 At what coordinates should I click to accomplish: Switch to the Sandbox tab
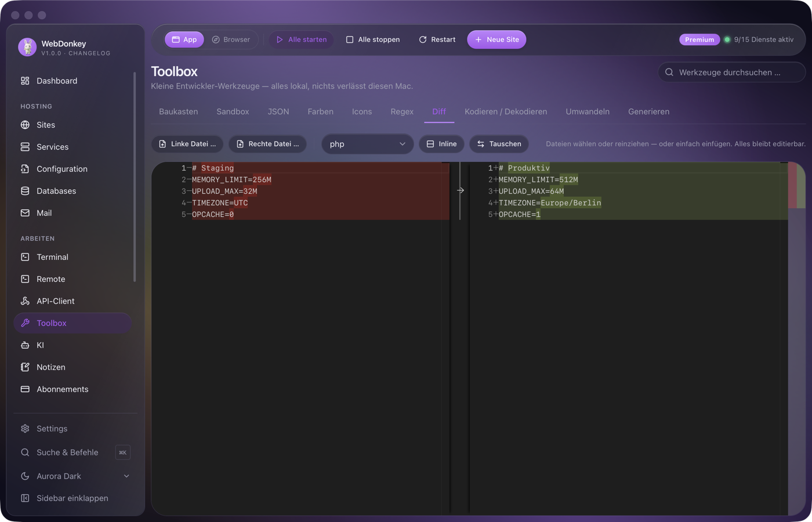pyautogui.click(x=233, y=111)
